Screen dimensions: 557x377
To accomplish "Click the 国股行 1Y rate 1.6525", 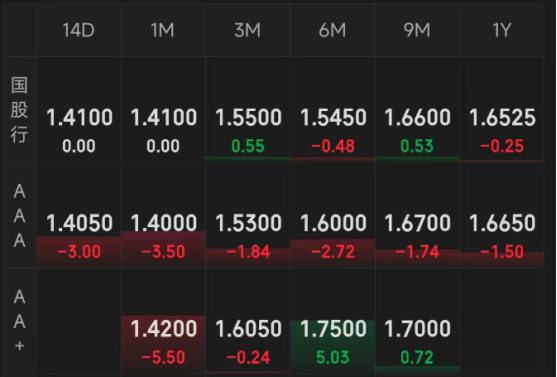I will point(502,118).
